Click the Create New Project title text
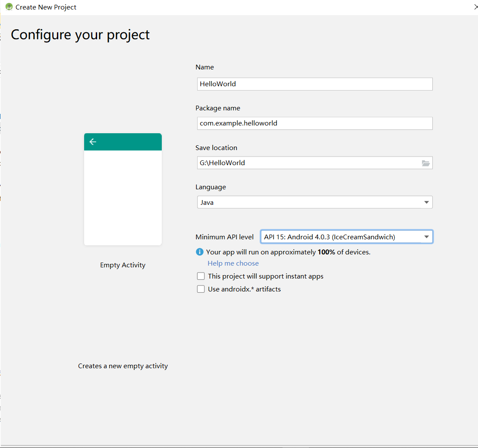 click(46, 7)
